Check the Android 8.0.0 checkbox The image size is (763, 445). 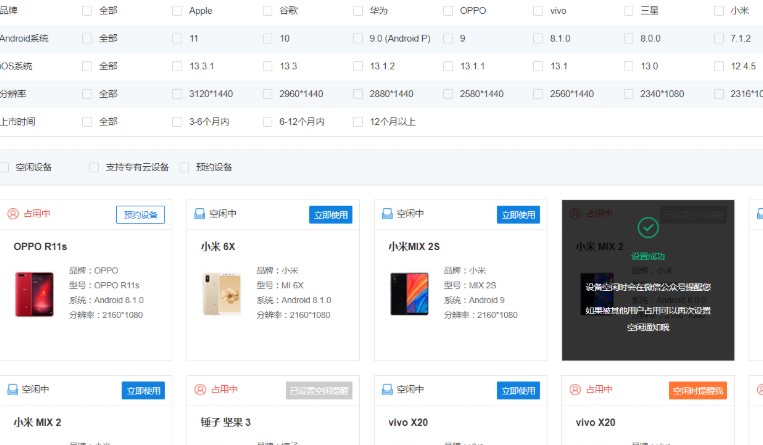pyautogui.click(x=628, y=38)
